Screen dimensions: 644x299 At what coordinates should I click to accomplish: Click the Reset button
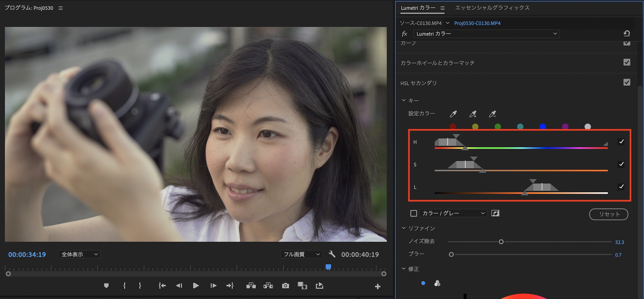[608, 214]
